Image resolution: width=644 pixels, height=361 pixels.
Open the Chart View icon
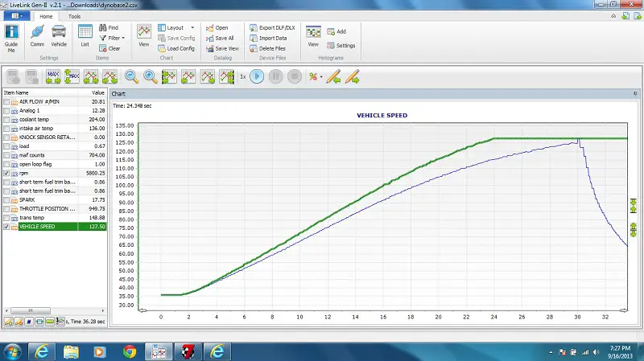(144, 36)
